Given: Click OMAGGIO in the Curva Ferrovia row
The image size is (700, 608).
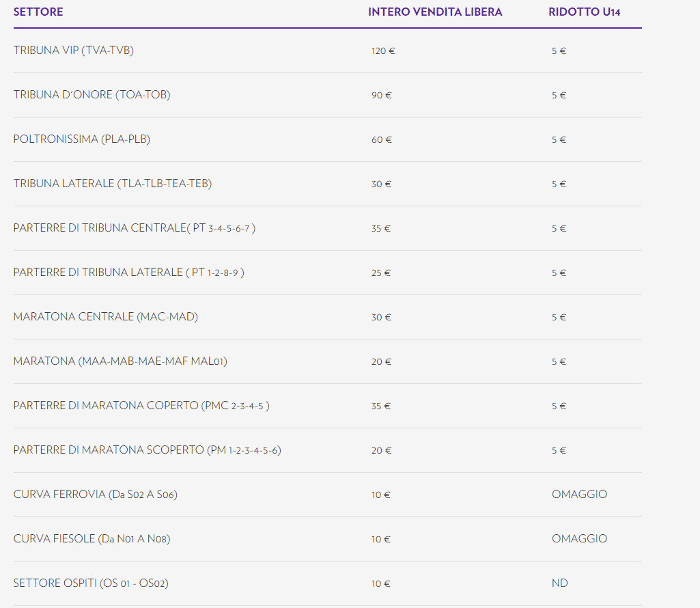Looking at the screenshot, I should (579, 495).
